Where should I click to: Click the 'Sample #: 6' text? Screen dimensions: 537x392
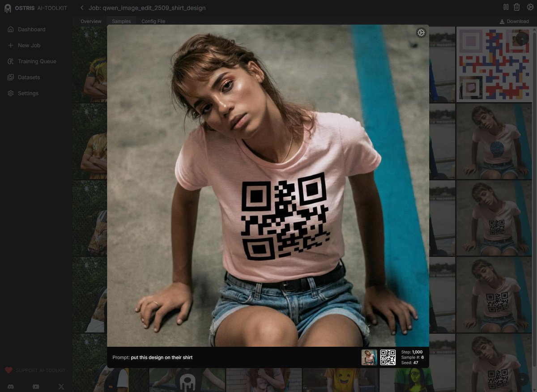tap(412, 358)
